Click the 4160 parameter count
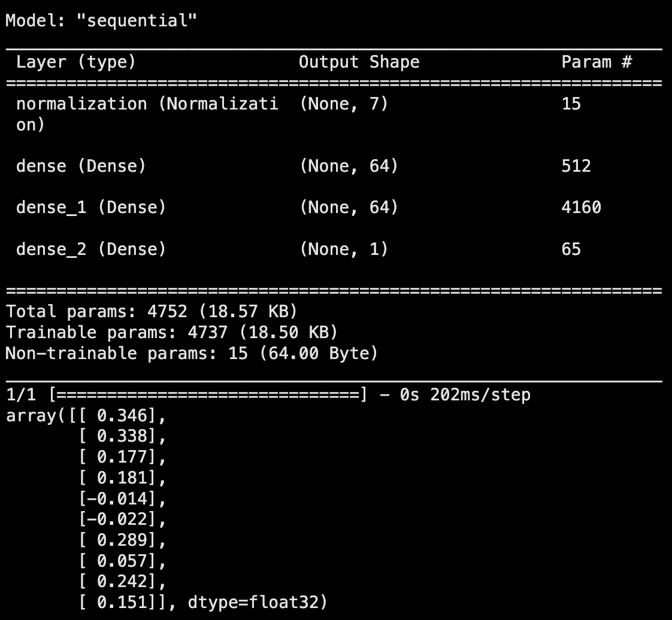672x620 pixels. [581, 208]
